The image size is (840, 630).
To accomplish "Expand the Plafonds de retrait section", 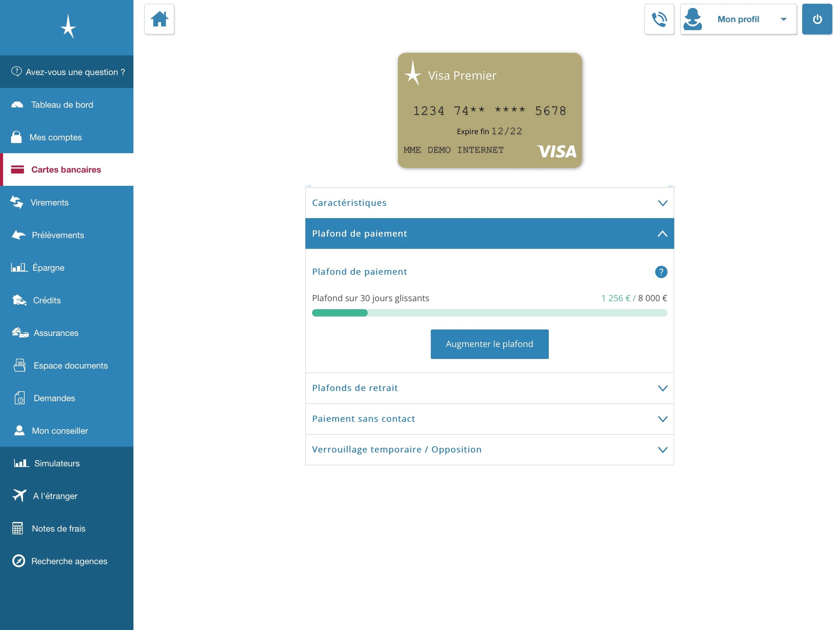I will 489,388.
